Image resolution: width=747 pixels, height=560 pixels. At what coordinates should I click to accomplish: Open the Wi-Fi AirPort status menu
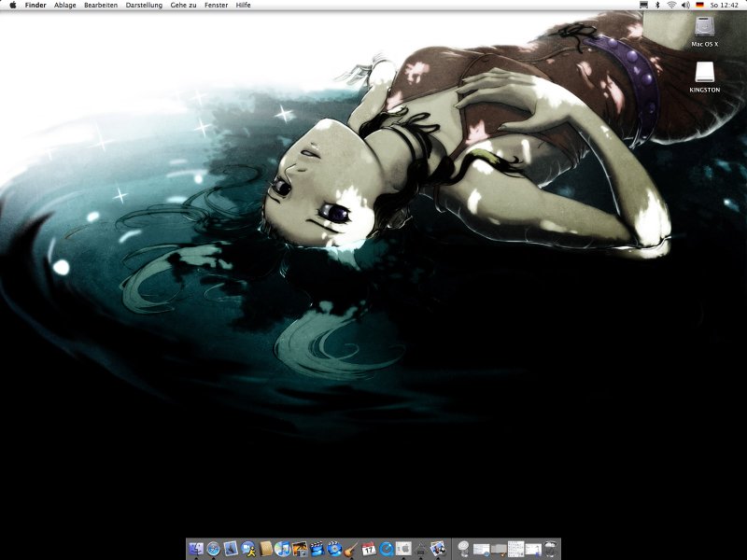click(671, 5)
